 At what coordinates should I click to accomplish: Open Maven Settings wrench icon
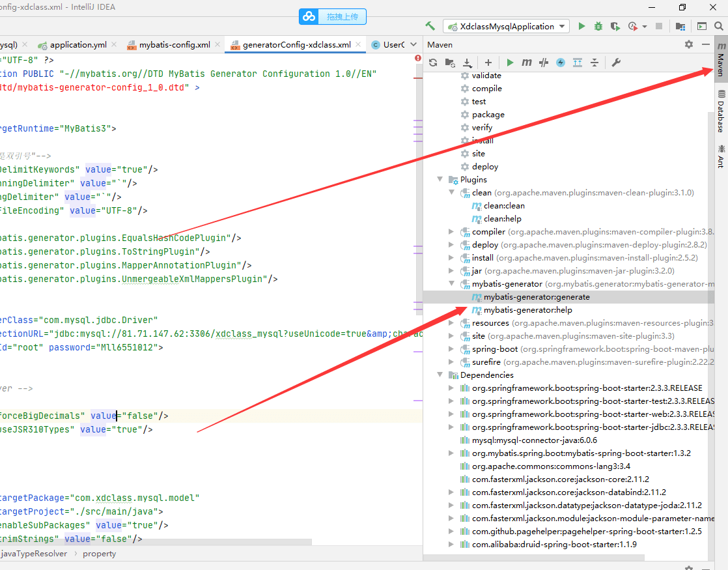pos(616,63)
